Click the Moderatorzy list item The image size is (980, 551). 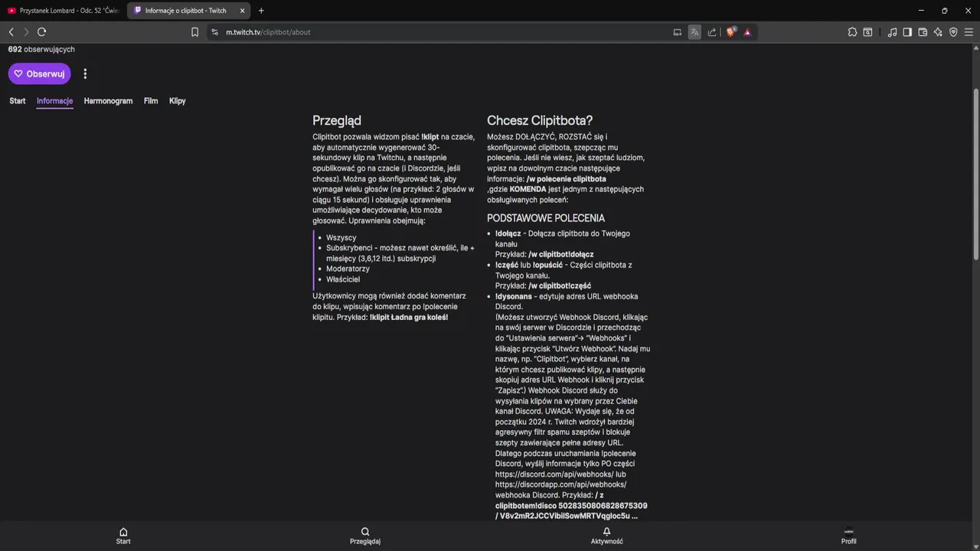point(348,269)
